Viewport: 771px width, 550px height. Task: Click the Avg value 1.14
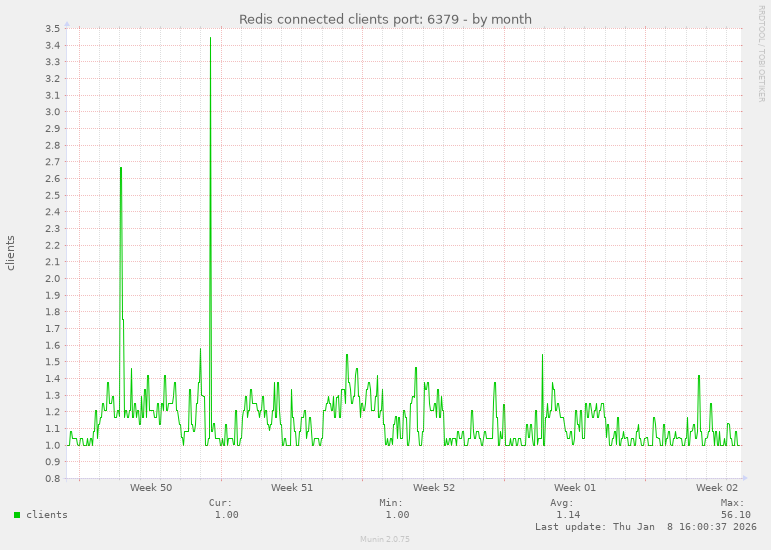pos(568,515)
